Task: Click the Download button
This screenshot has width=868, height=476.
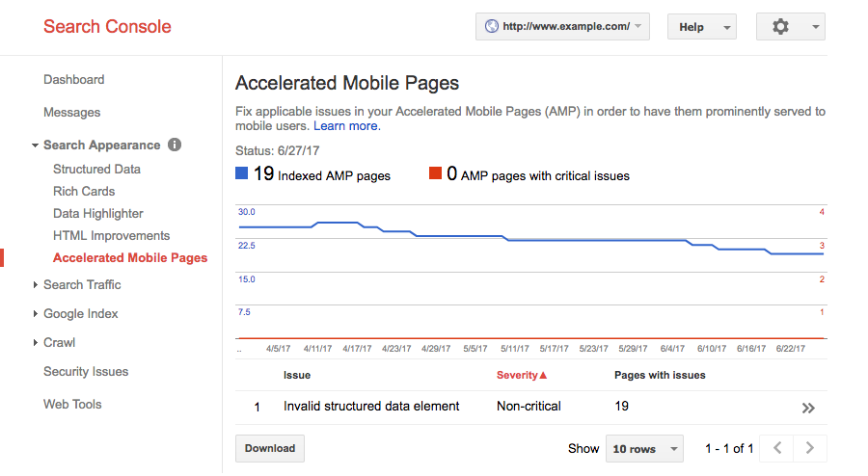Action: pyautogui.click(x=270, y=448)
